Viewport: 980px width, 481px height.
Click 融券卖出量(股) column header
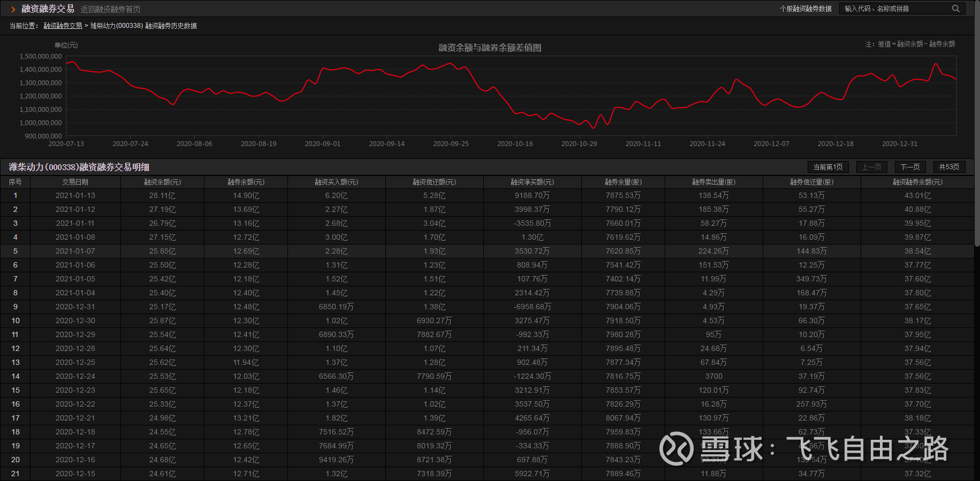(x=714, y=182)
